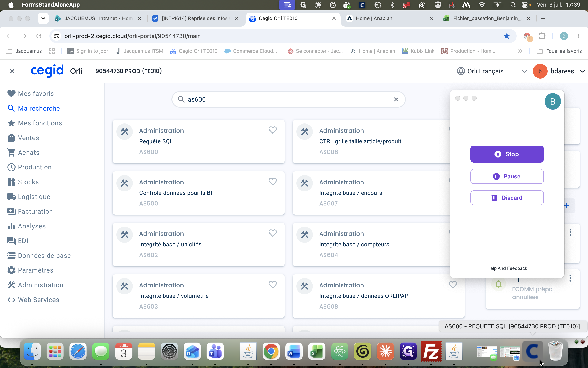588x368 pixels.
Task: Open Données de base module
Action: (39, 256)
